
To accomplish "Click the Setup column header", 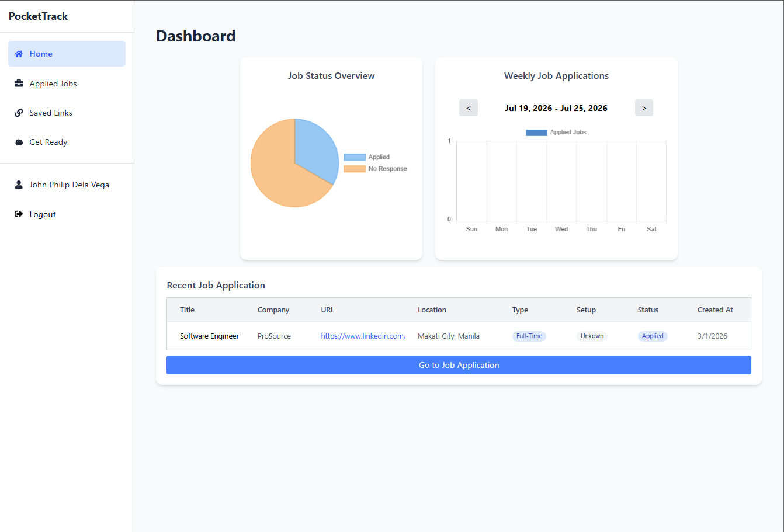I will tap(586, 310).
